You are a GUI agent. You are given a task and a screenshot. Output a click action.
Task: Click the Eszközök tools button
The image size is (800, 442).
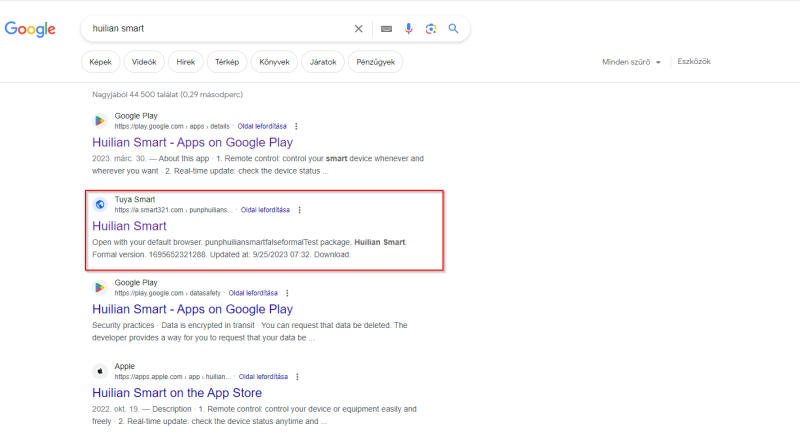pos(694,61)
